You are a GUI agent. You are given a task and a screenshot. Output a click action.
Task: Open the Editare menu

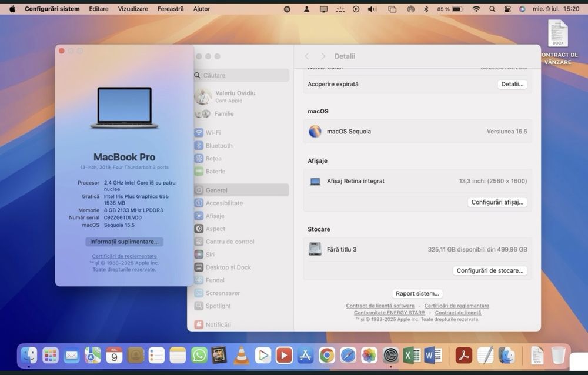point(99,9)
